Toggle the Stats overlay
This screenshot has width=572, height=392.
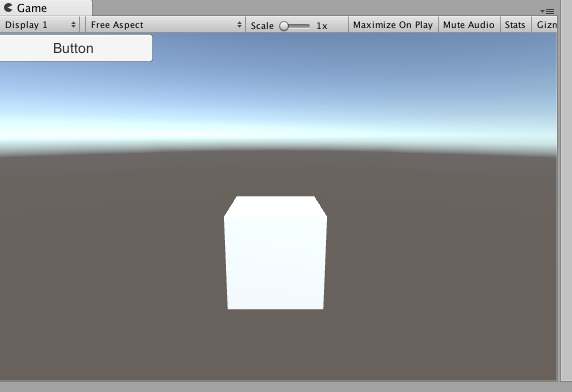(515, 25)
